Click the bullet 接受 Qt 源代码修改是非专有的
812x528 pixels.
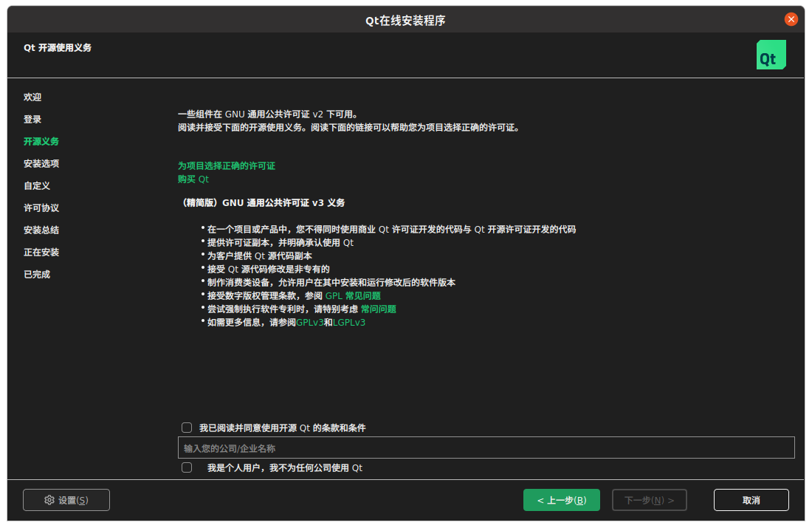[268, 269]
